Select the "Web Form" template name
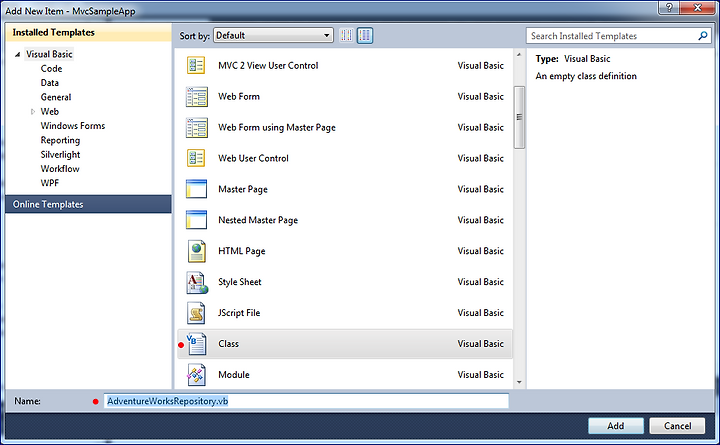The height and width of the screenshot is (445, 720). tap(239, 96)
